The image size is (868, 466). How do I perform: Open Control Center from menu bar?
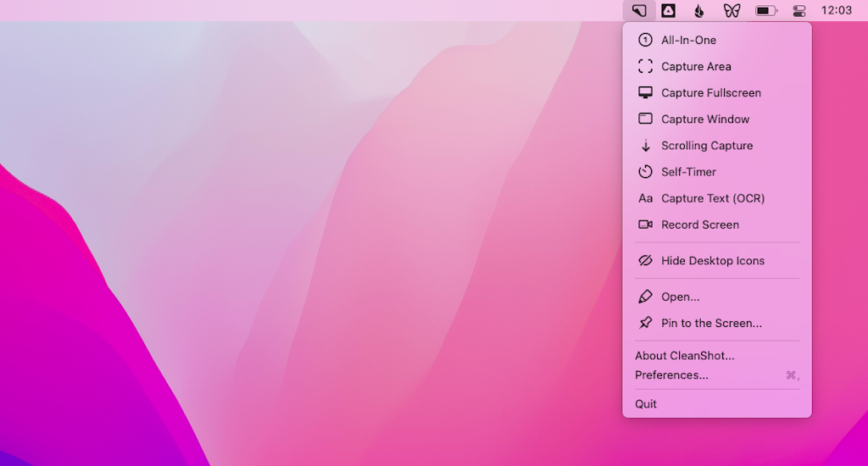click(799, 10)
